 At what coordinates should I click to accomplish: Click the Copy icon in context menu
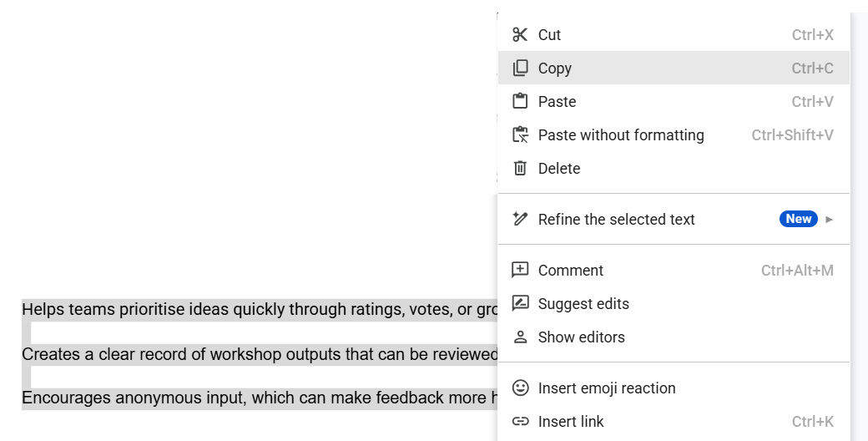click(x=520, y=68)
